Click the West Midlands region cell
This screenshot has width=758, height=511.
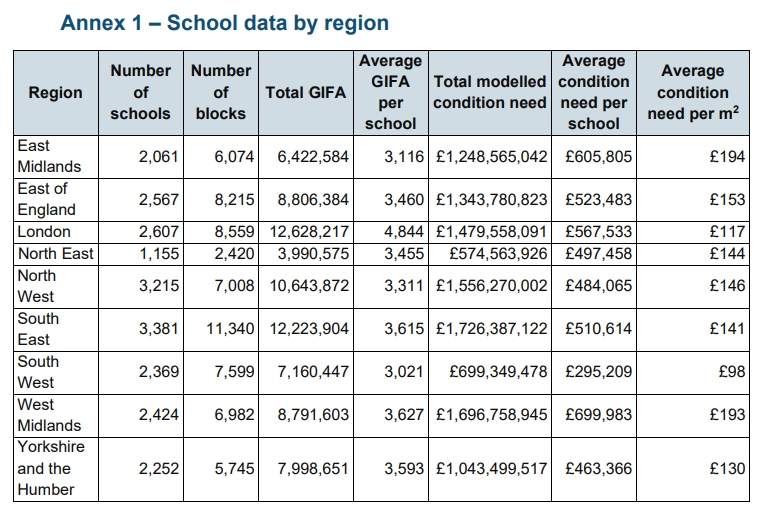pos(50,415)
